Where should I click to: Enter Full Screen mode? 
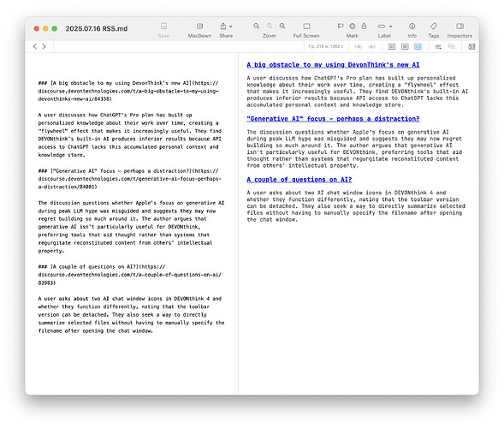tap(306, 26)
